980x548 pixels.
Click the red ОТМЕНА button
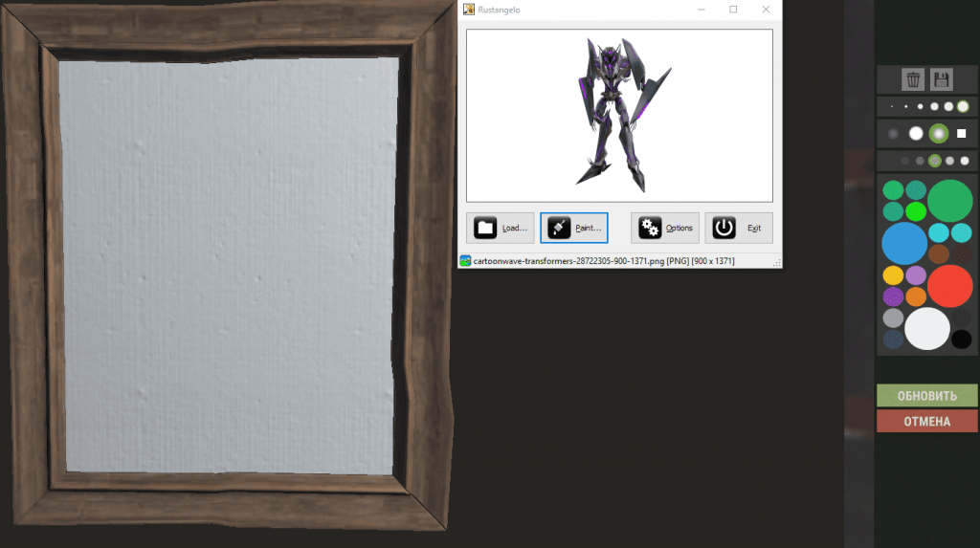[926, 421]
